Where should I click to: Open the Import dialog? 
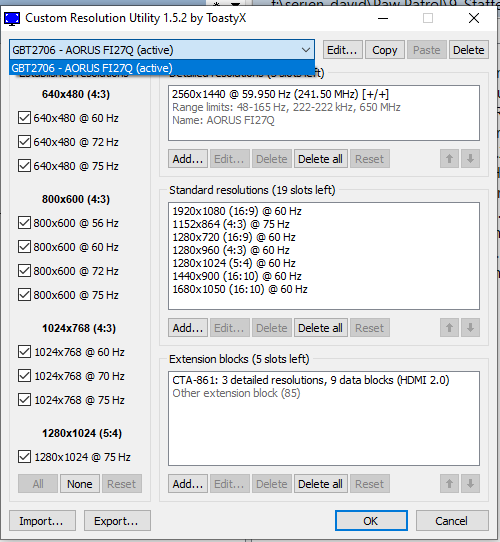42,521
